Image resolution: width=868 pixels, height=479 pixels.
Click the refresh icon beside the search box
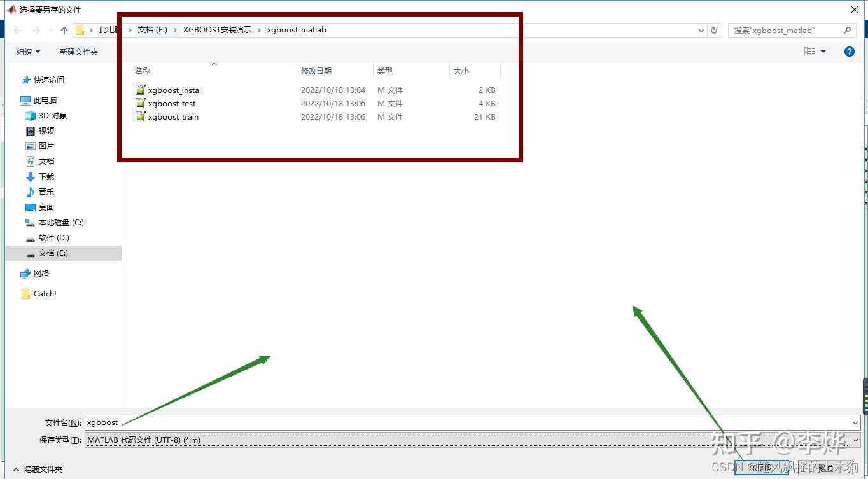pos(715,30)
